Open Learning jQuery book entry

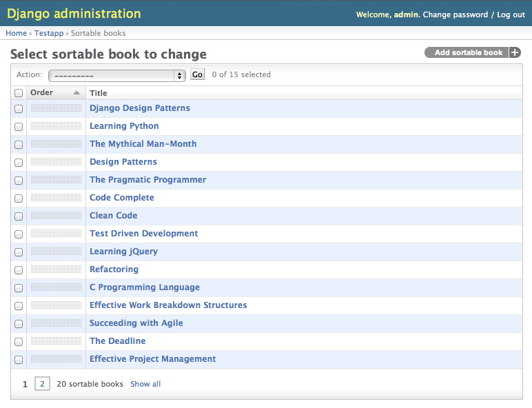click(x=124, y=252)
